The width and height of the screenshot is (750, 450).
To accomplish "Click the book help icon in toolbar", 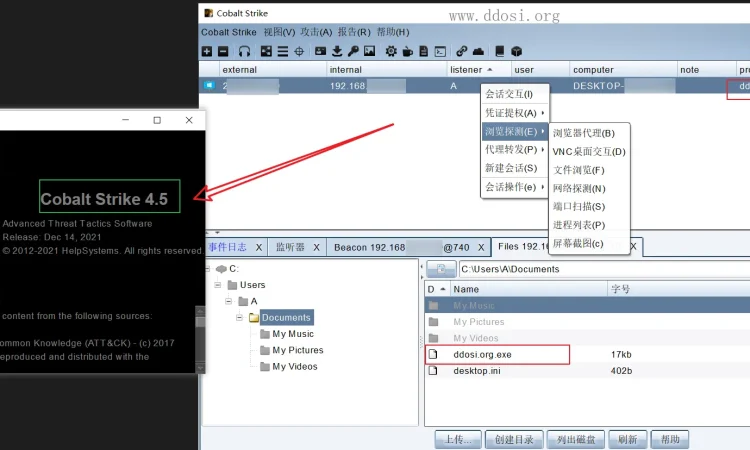I will [x=499, y=51].
